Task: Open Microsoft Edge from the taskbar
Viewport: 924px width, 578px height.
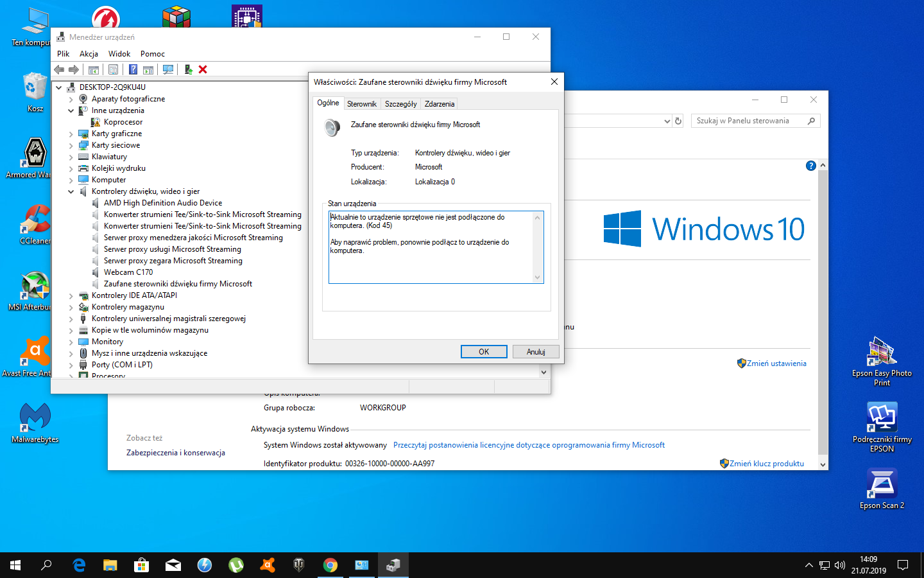Action: [79, 565]
